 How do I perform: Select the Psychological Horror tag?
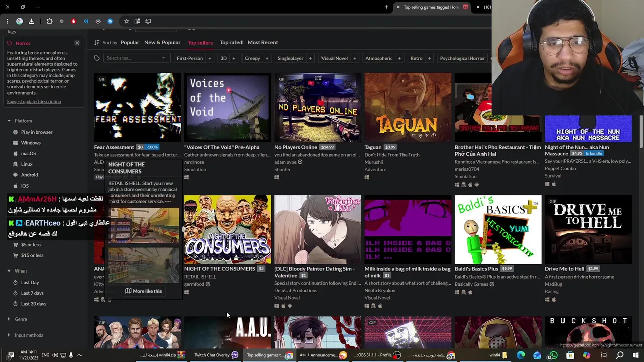(x=462, y=58)
